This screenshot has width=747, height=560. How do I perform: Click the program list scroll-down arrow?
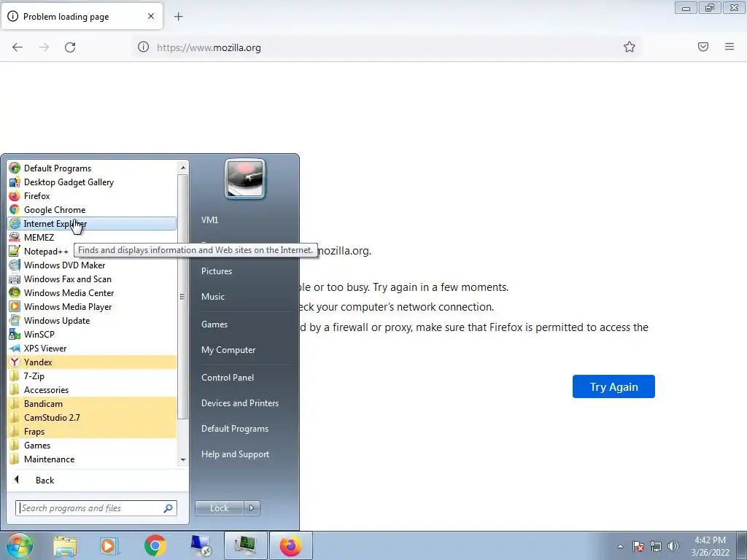(x=183, y=460)
